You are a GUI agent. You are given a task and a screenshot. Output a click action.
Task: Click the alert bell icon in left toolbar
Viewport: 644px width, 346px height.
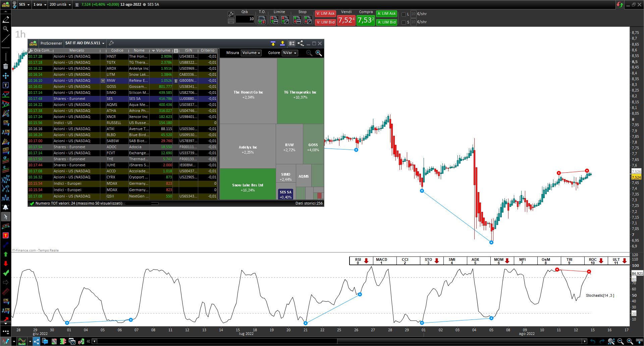(6, 208)
